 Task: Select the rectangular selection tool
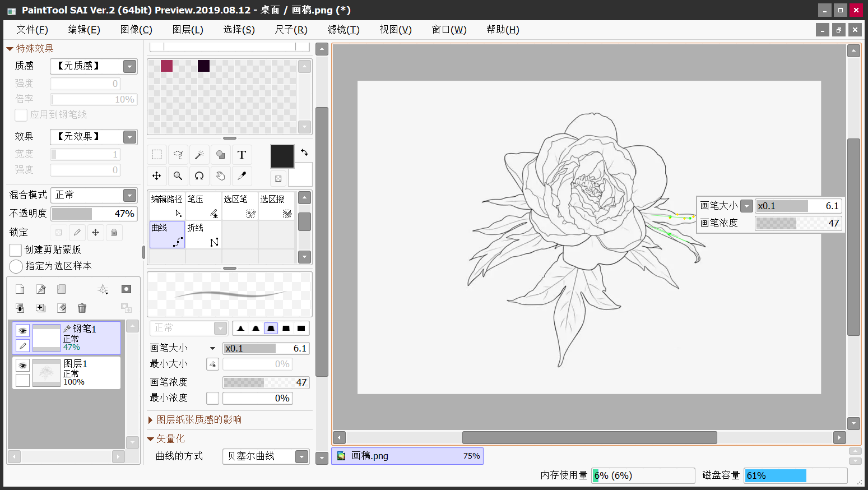[x=156, y=155]
